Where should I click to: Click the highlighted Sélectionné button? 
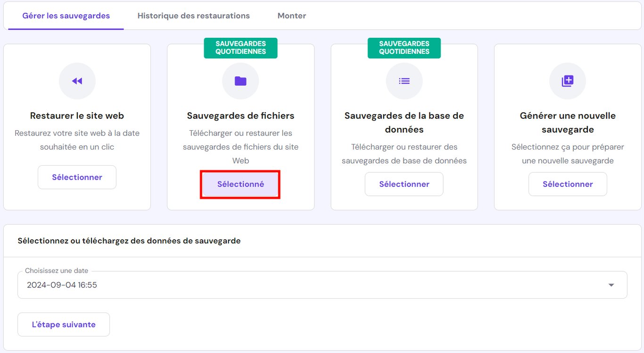[240, 184]
